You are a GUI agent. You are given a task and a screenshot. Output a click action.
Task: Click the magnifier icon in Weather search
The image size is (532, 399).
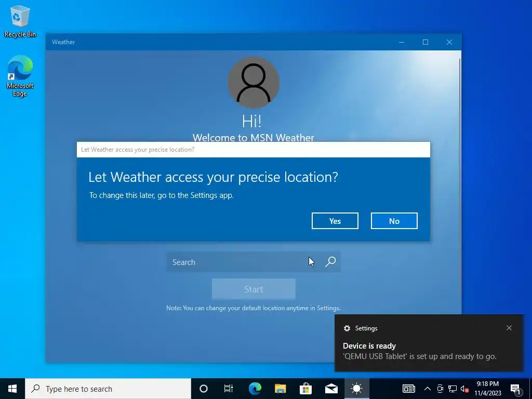point(330,262)
